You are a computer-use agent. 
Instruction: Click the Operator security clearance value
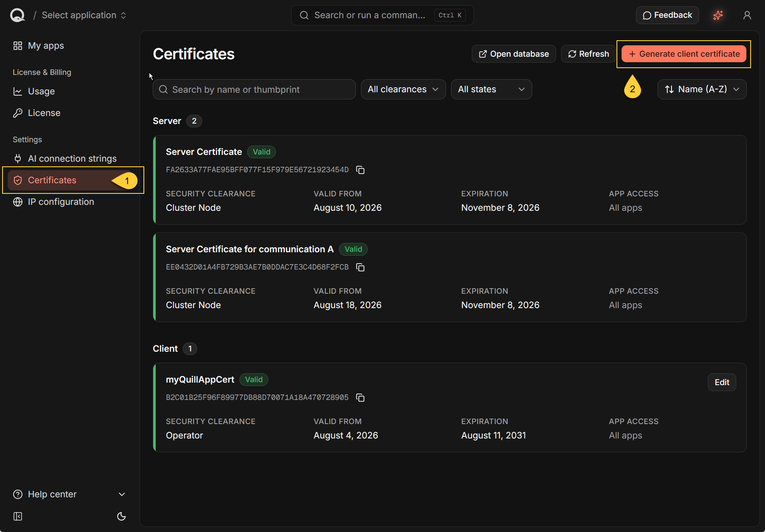point(184,436)
